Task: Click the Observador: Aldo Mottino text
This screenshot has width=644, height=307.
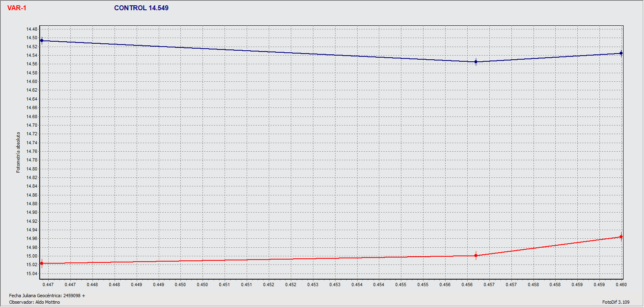Action: (34, 302)
